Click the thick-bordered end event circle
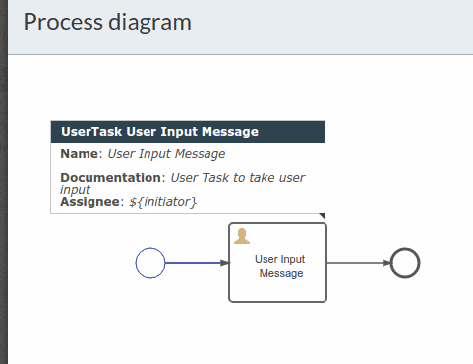 (405, 263)
